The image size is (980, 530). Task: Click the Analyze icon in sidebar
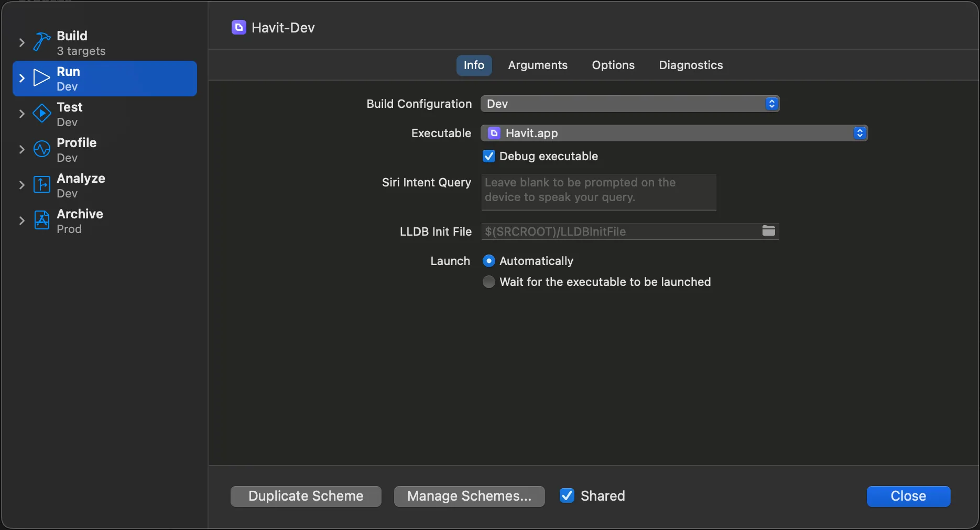(41, 185)
